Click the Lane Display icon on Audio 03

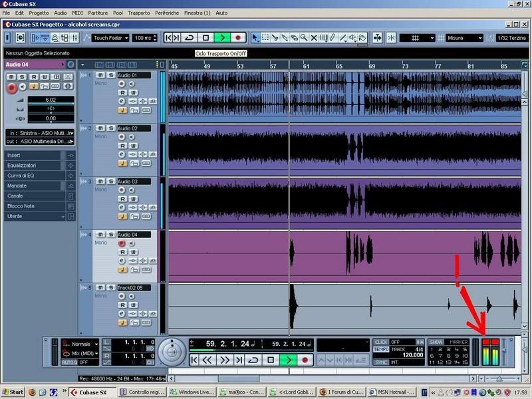click(x=146, y=217)
